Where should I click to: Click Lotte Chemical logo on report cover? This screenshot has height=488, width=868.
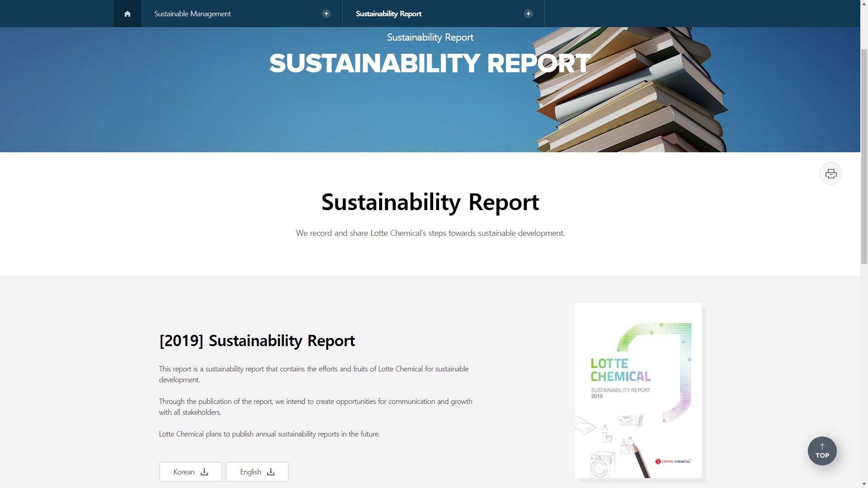click(x=673, y=461)
